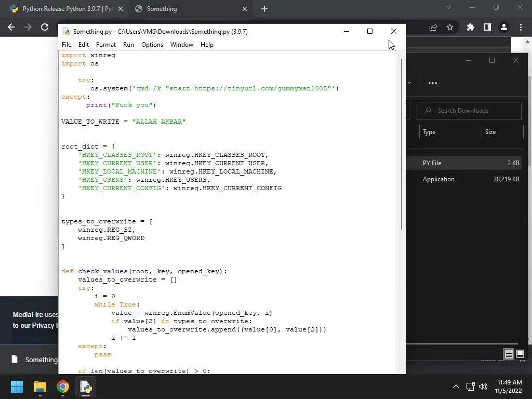This screenshot has width=532, height=399.
Task: Open network status tray icon
Action: tap(470, 387)
